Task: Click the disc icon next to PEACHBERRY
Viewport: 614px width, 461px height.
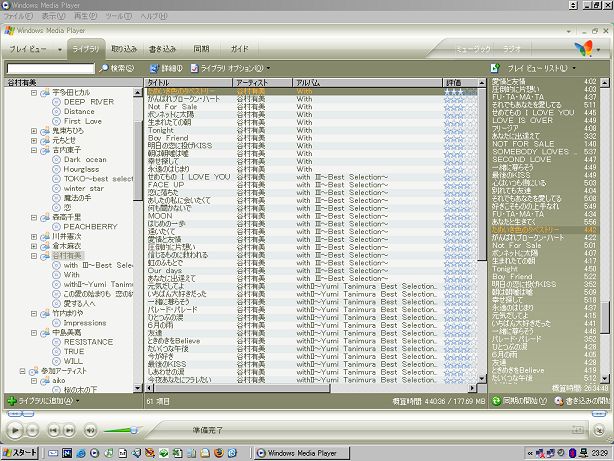Action: point(56,227)
